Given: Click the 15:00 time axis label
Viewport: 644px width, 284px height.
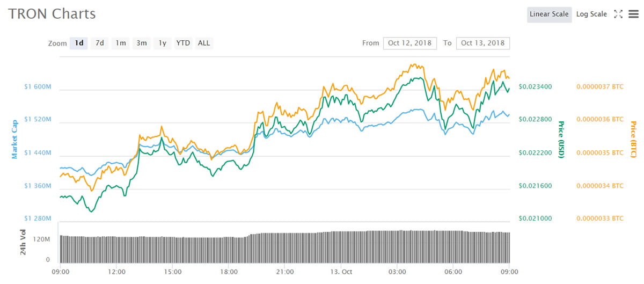Looking at the screenshot, I should [172, 272].
